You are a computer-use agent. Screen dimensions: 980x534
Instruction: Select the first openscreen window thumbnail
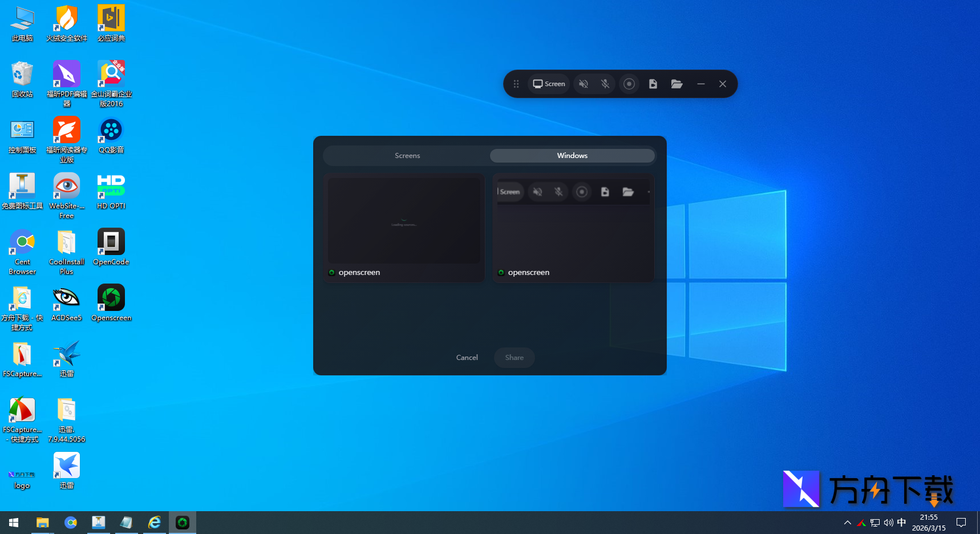[404, 227]
